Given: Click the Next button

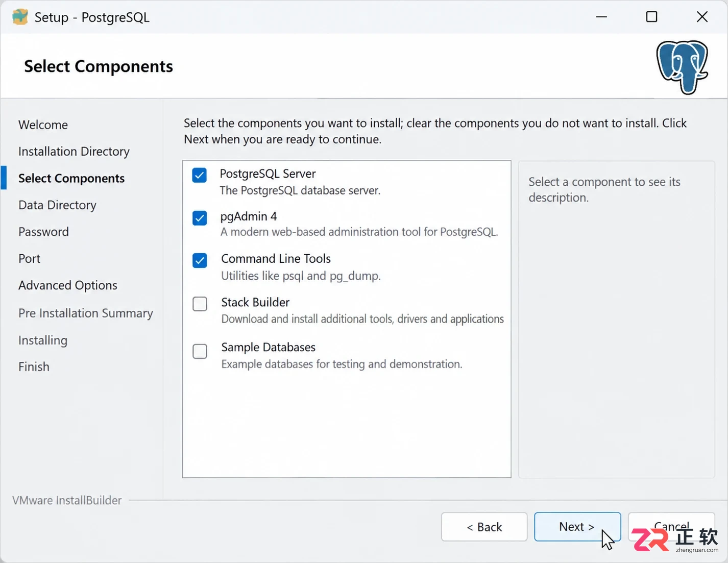Looking at the screenshot, I should coord(577,527).
